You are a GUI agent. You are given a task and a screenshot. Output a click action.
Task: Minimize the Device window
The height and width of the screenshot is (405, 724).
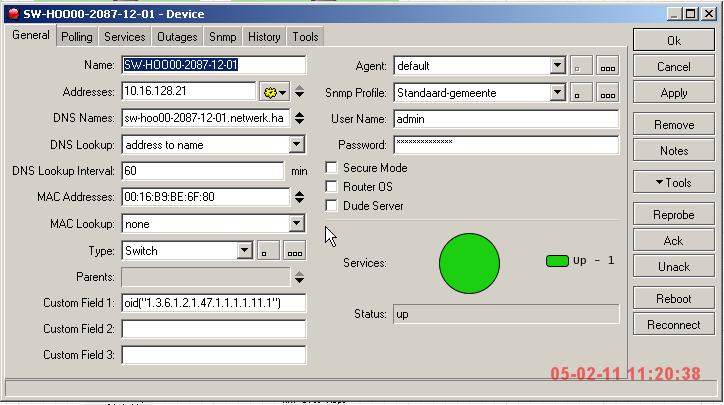point(674,14)
